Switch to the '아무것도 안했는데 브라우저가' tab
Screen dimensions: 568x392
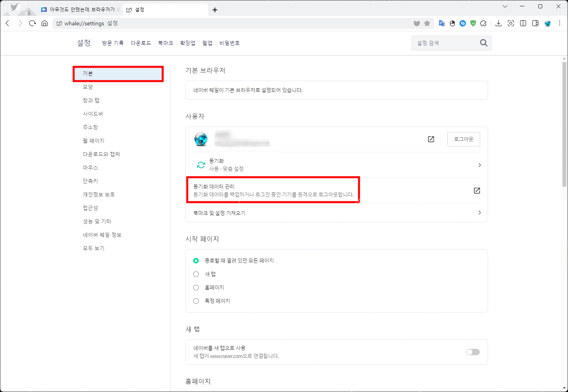tap(80, 9)
